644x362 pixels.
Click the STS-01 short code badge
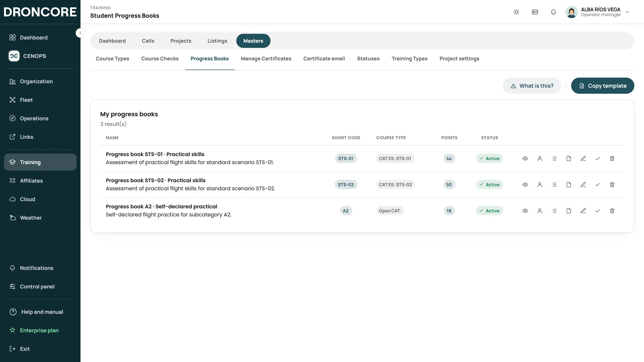tap(346, 159)
